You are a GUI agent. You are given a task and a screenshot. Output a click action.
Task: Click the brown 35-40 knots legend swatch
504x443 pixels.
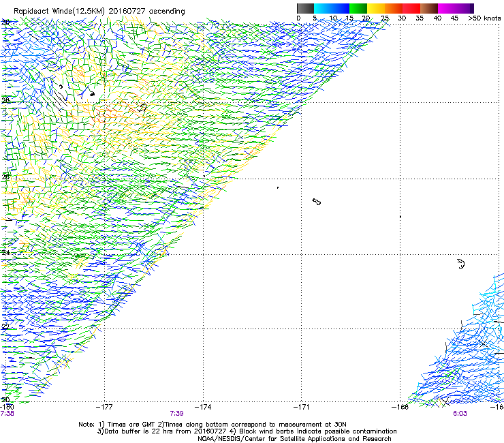click(429, 8)
